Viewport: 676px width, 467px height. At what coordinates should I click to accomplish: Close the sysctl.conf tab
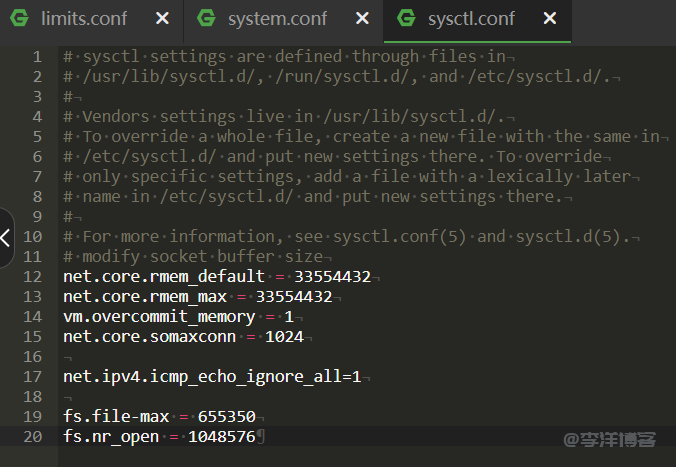point(550,19)
